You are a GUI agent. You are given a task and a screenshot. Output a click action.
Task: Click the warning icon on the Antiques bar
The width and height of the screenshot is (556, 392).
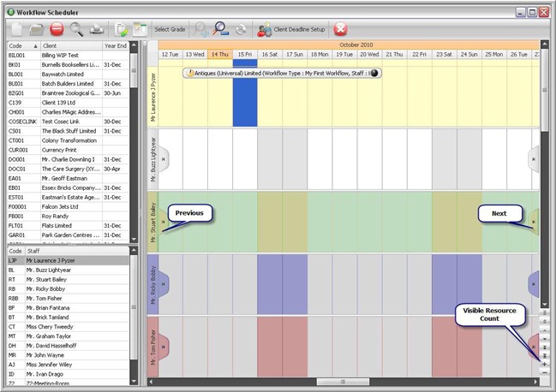190,74
